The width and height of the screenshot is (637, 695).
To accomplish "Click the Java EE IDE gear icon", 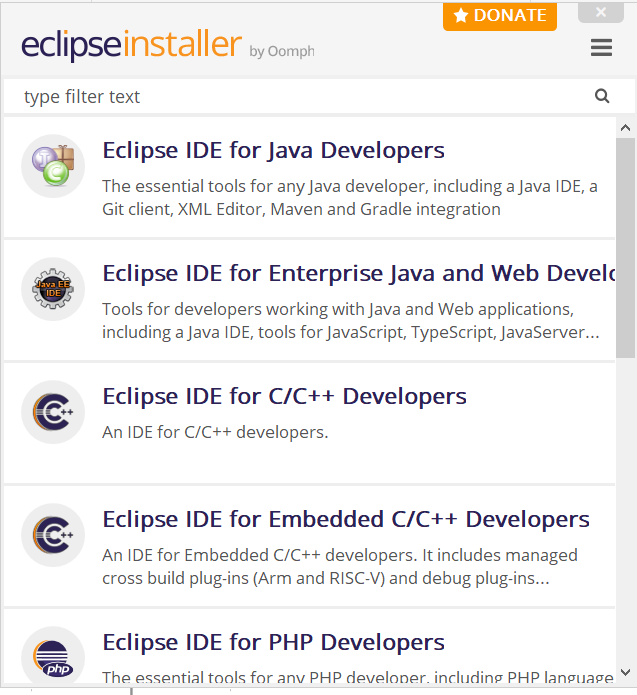I will (x=53, y=289).
